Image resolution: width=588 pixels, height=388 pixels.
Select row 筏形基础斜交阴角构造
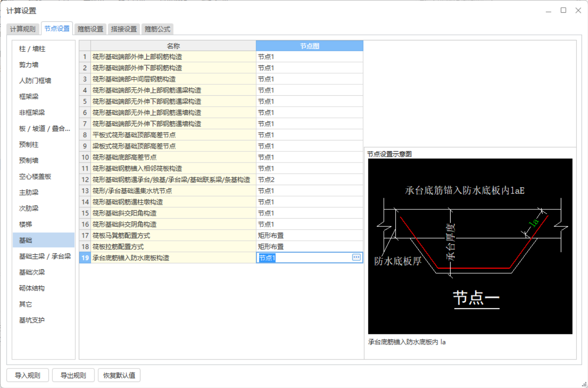coord(173,224)
